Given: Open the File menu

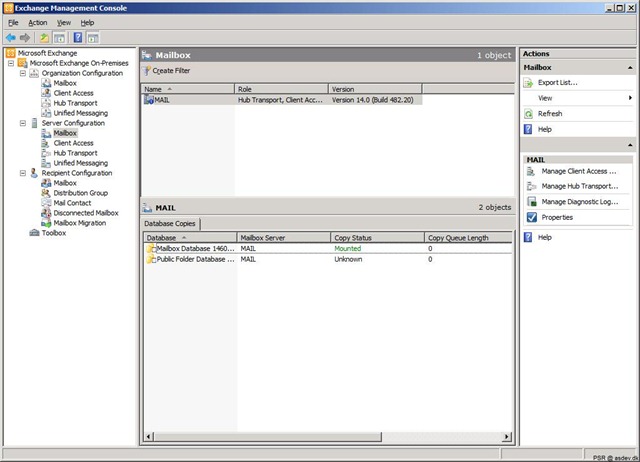Looking at the screenshot, I should [x=13, y=23].
